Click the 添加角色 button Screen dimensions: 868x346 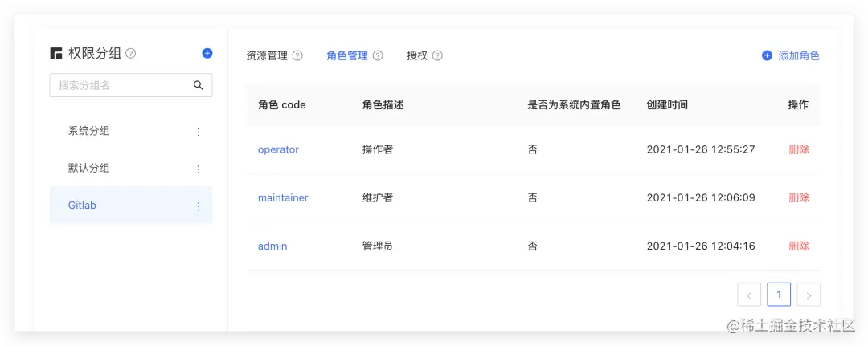point(791,56)
